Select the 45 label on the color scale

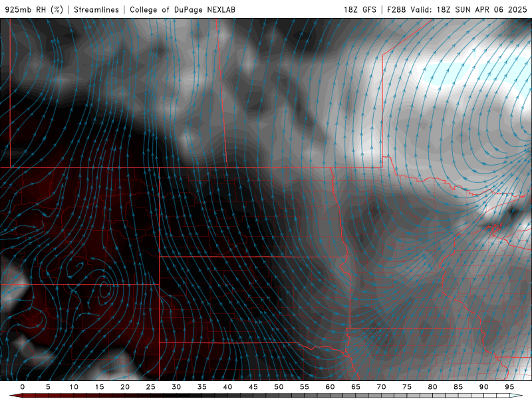tap(253, 387)
